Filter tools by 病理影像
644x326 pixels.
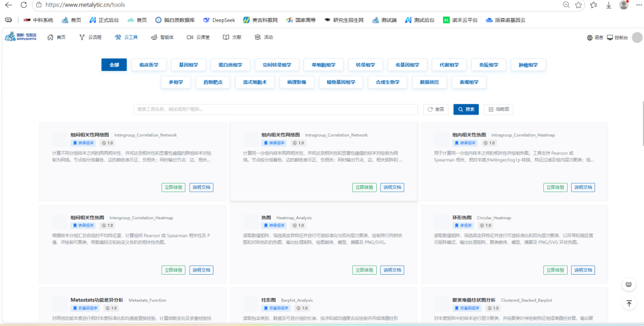pos(297,82)
